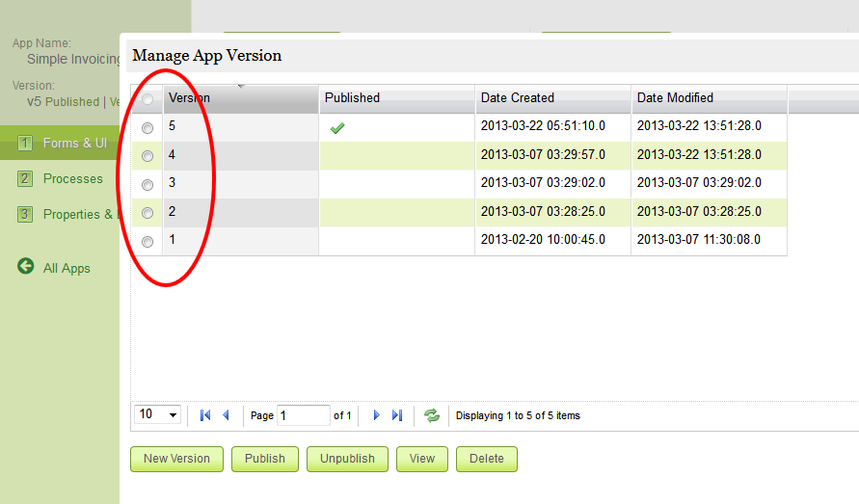Select the radio button for version 3

(148, 184)
